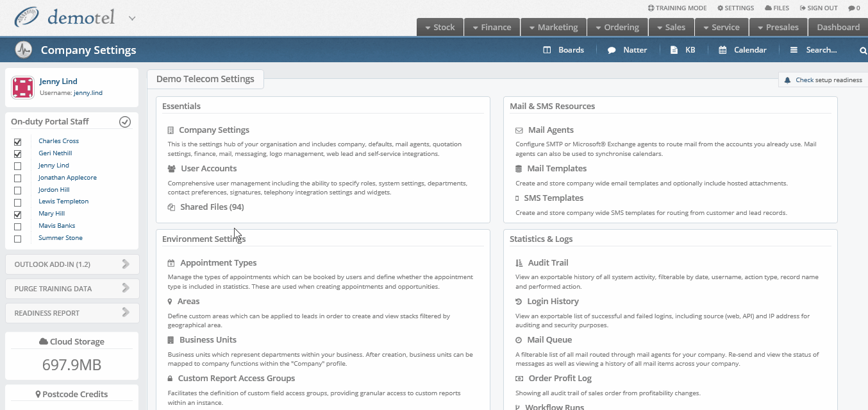The height and width of the screenshot is (410, 868).
Task: Tick the Lewis Templeton checkbox
Action: [x=17, y=202]
